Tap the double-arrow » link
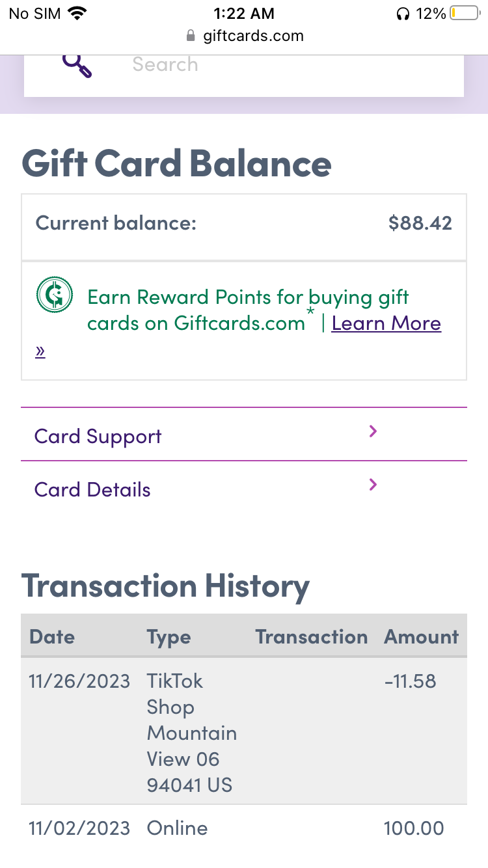Screen dimensions: 488x868 point(40,351)
